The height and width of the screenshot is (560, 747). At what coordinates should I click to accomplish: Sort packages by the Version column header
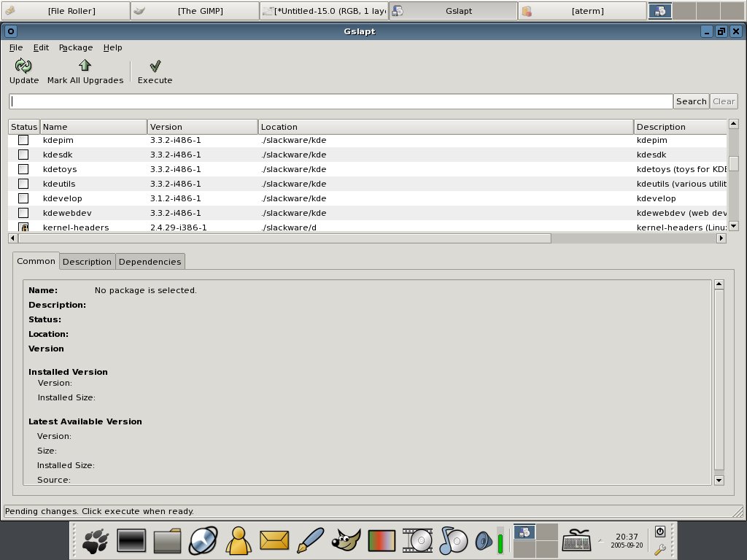tap(203, 127)
